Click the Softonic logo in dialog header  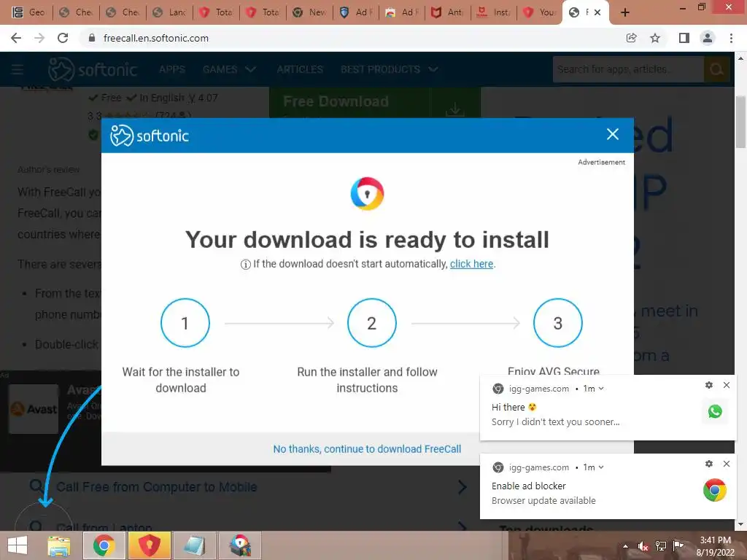tap(150, 136)
